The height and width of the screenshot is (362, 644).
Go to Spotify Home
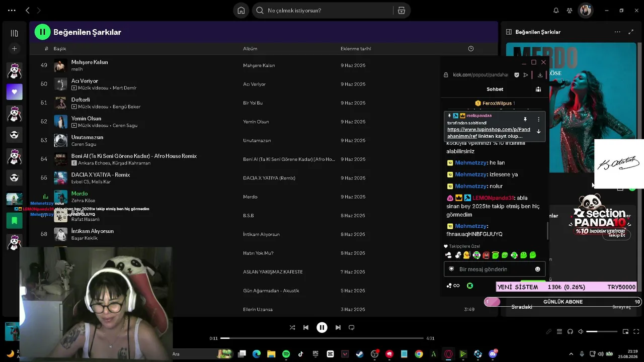coord(241,11)
